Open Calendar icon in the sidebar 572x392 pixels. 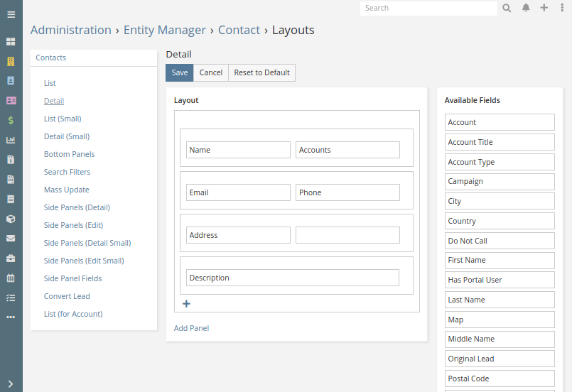[x=11, y=278]
